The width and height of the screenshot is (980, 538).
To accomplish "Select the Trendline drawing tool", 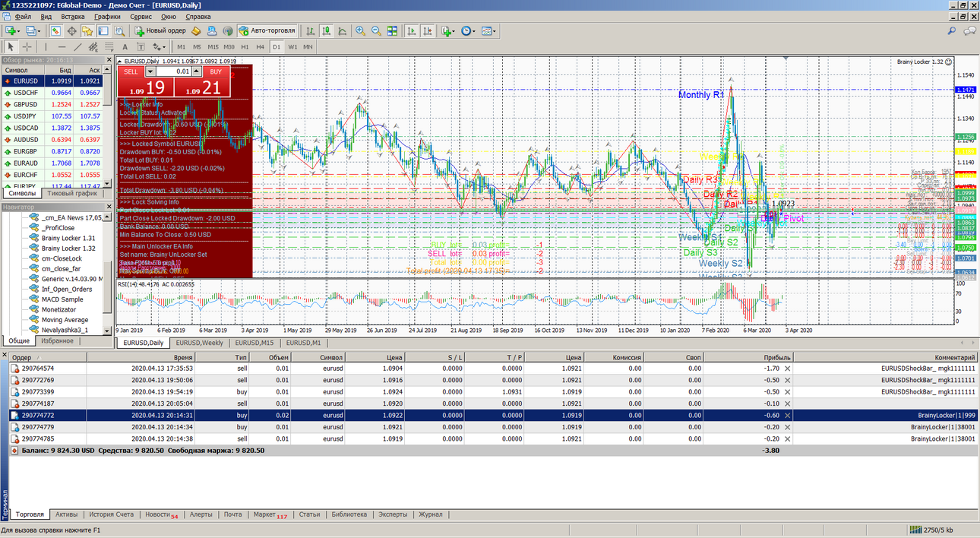I will [x=77, y=46].
